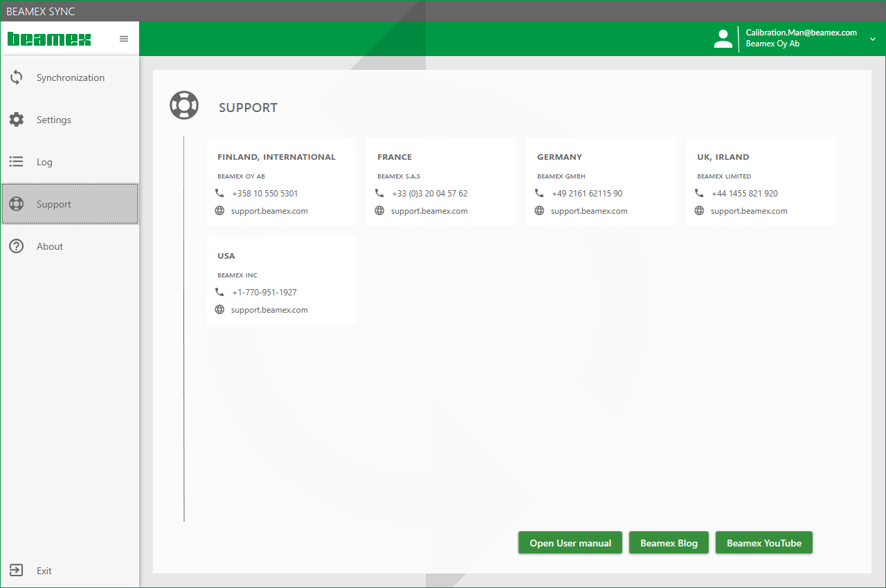Click the FINLAND, INTERNATIONAL card title

[276, 157]
